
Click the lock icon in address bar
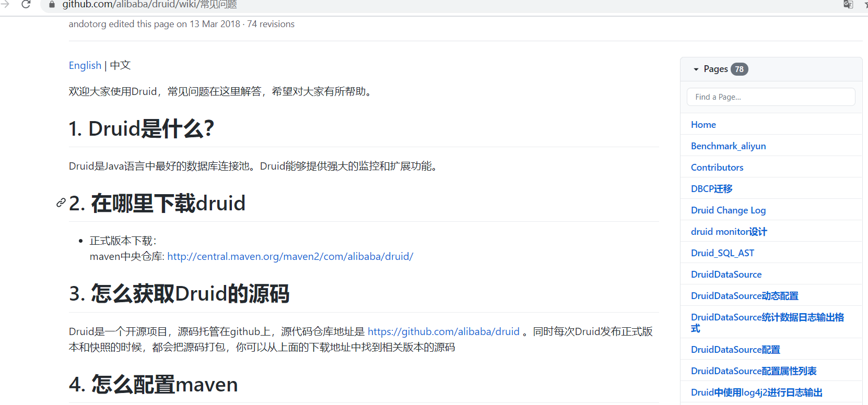coord(52,4)
